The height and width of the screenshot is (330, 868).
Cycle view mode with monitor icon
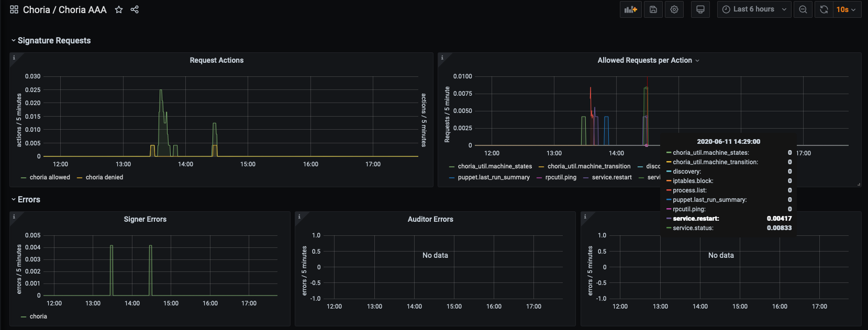pyautogui.click(x=700, y=9)
